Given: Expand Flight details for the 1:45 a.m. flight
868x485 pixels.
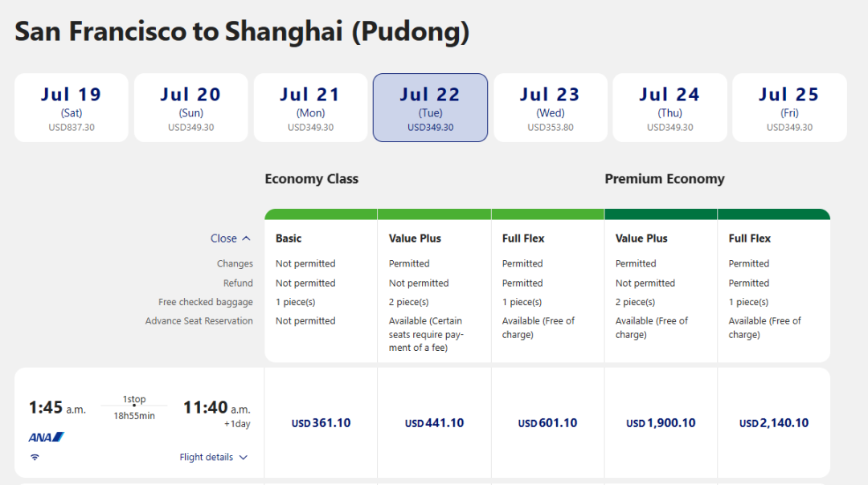Looking at the screenshot, I should 213,457.
